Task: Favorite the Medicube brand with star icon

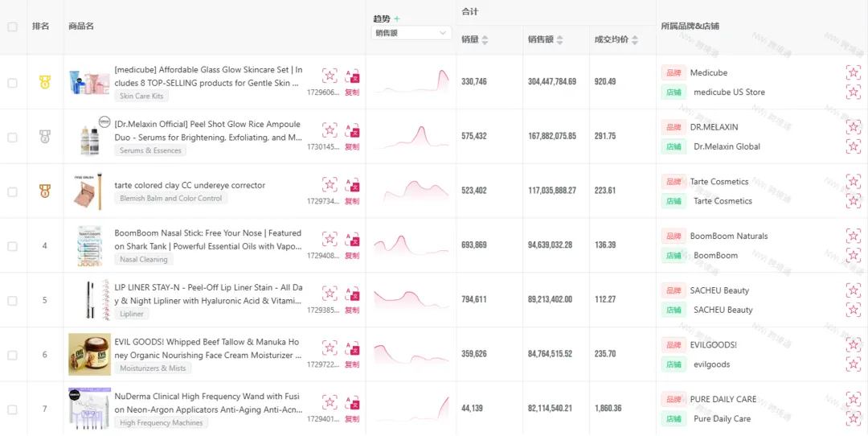Action: coord(853,72)
